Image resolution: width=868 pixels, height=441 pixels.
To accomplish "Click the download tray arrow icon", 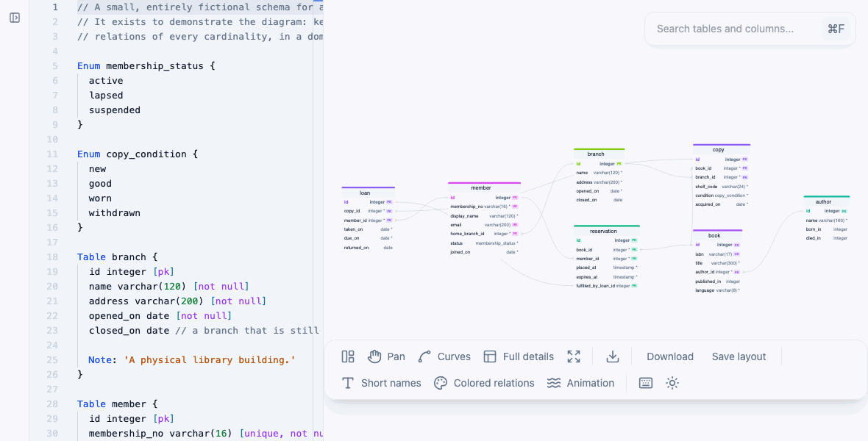I will pos(612,356).
